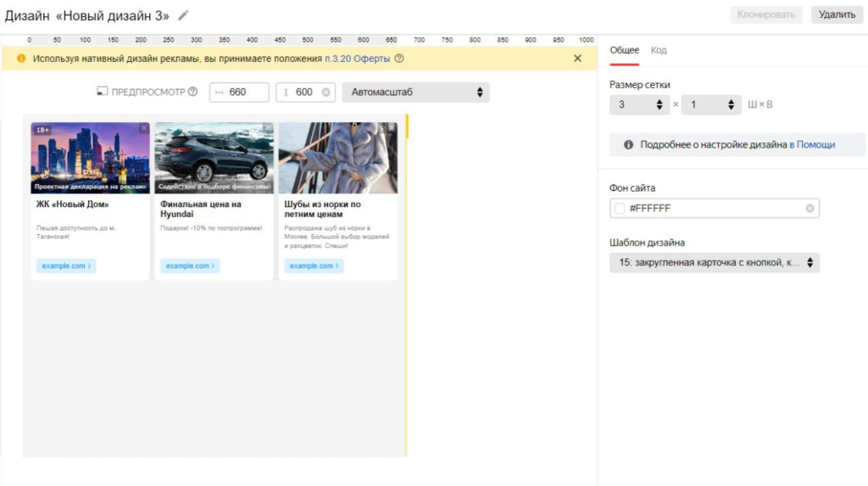
Task: Click the title Финальная цена на Hyundai
Action: pos(201,209)
